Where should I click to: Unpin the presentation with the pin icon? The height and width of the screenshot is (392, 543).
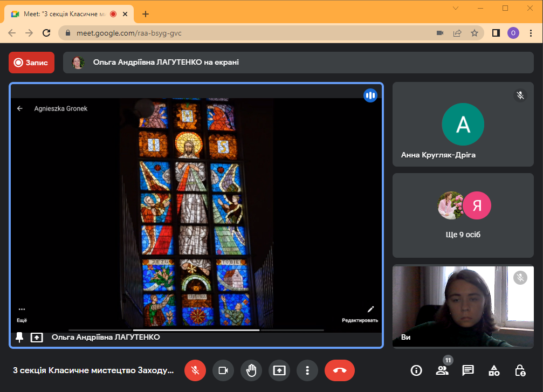coord(20,338)
